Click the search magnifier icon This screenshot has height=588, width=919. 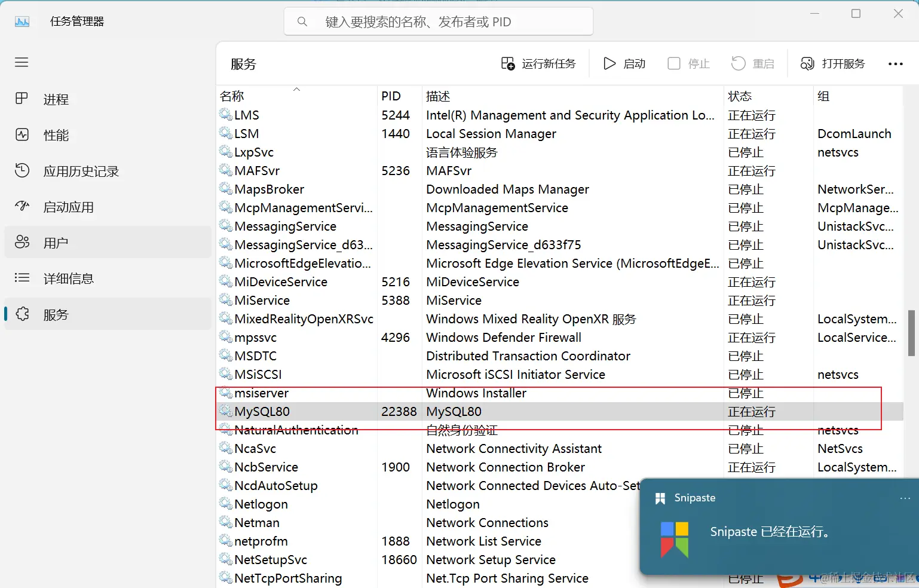(302, 22)
